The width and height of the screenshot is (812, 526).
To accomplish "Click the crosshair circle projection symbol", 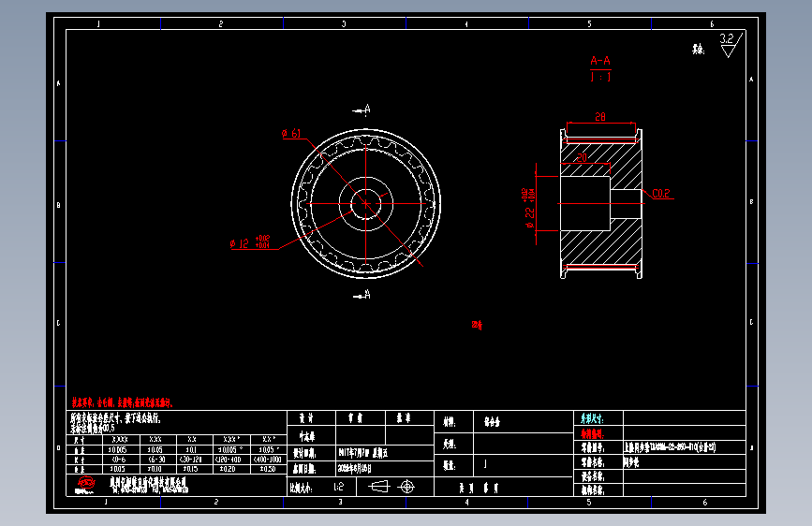I will coord(407,487).
